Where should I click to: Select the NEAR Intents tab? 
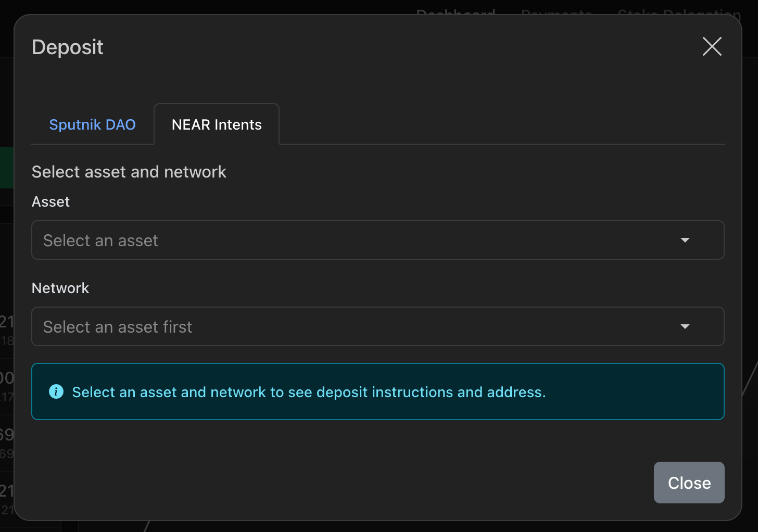(x=217, y=124)
